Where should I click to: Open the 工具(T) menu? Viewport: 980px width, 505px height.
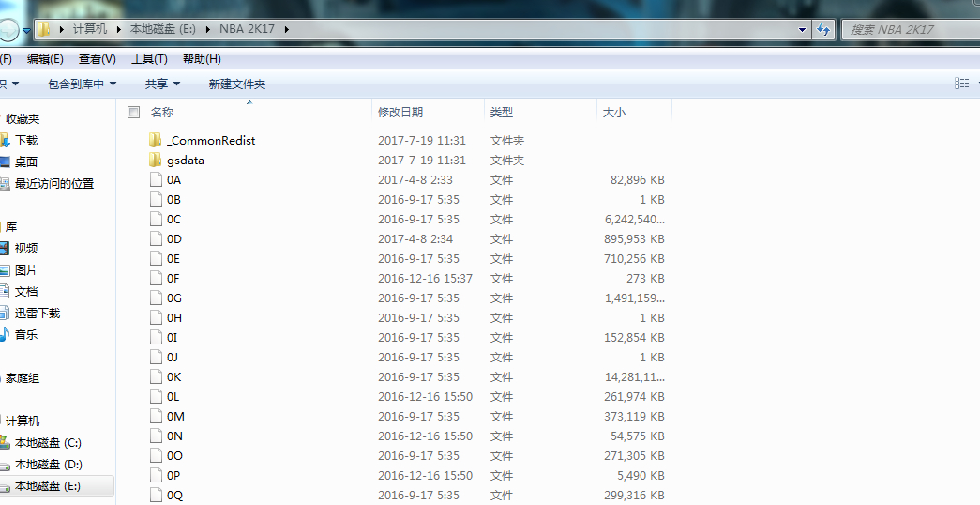[149, 59]
